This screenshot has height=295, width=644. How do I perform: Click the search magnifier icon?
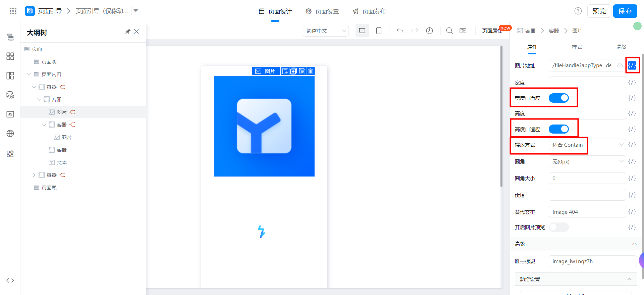click(449, 31)
